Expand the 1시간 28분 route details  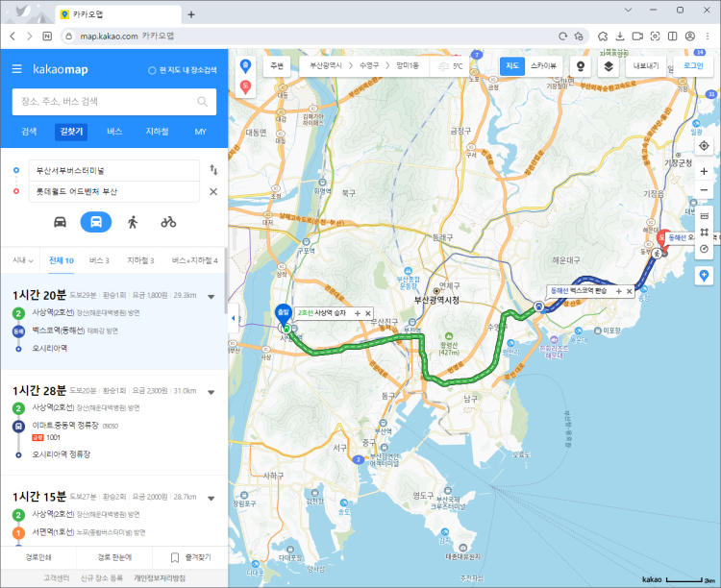click(x=211, y=393)
